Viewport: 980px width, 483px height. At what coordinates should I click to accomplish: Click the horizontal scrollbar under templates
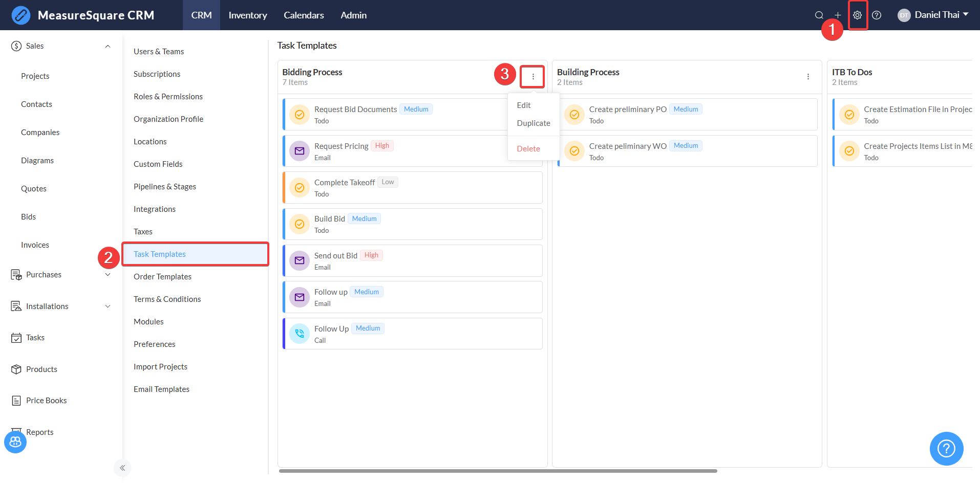(x=498, y=471)
